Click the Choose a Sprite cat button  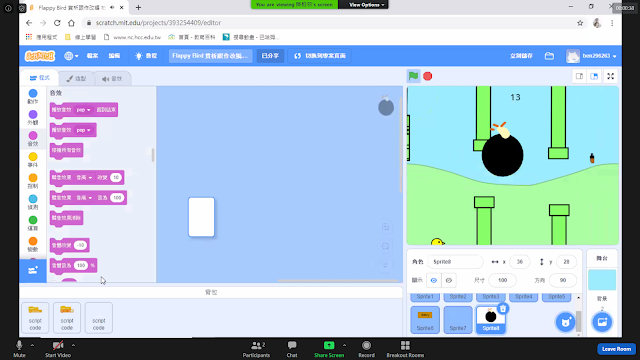click(565, 322)
